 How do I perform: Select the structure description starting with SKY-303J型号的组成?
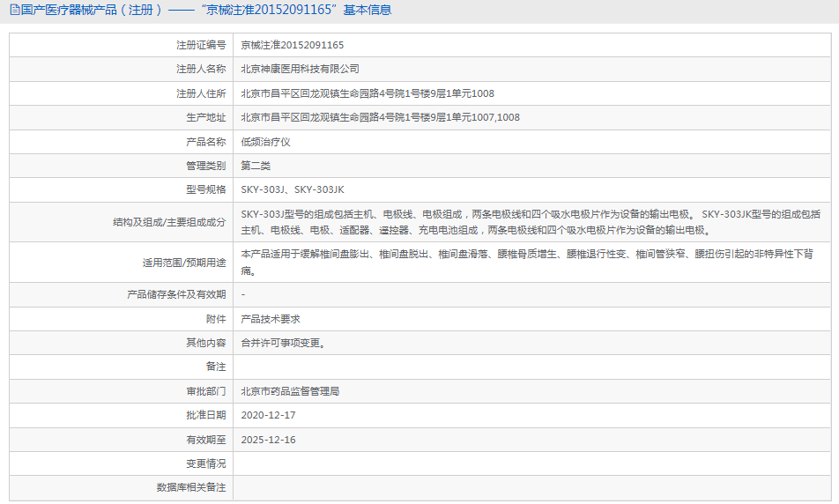(x=531, y=222)
